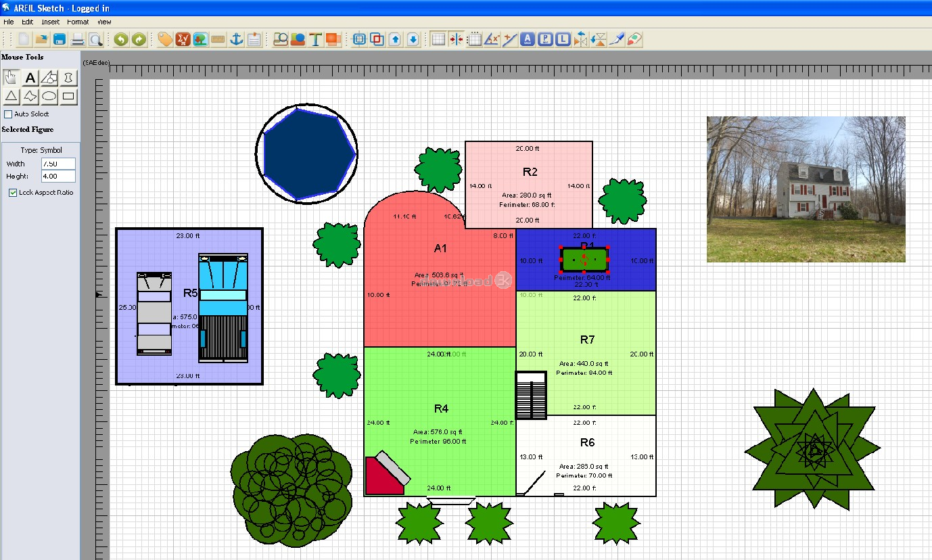
Task: Select the hand pointer mouse tool
Action: click(11, 78)
